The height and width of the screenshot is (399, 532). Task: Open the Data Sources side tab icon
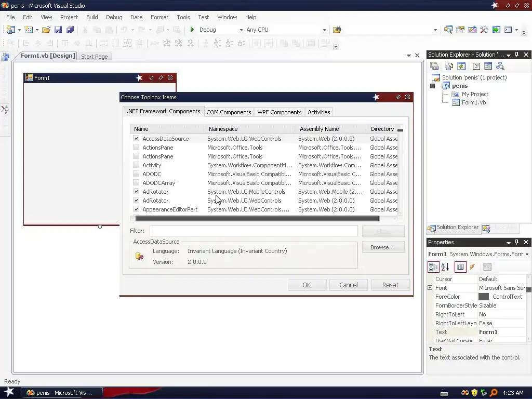[x=5, y=57]
